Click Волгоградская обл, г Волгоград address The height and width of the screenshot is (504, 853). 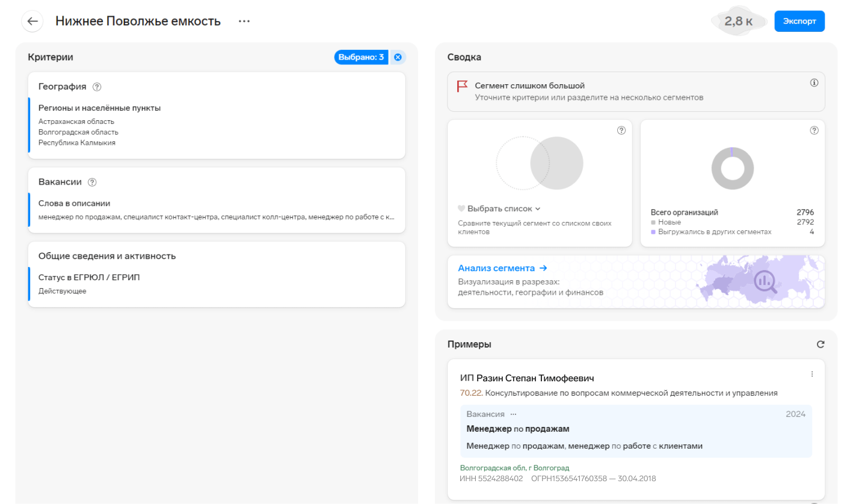coord(514,468)
